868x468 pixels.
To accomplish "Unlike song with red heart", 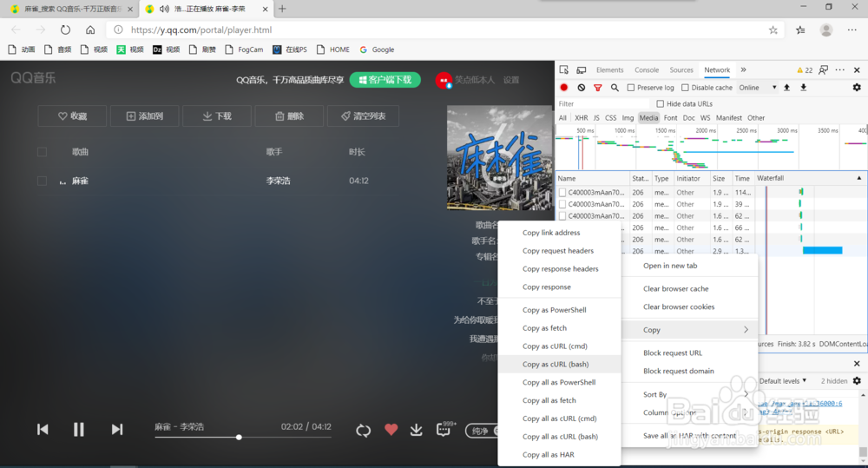I will (x=391, y=429).
